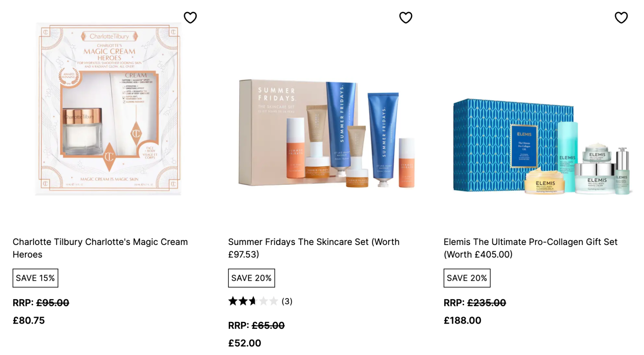Click the SAVE 20% badge under the Elemis set
Image resolution: width=644 pixels, height=355 pixels.
tap(467, 278)
